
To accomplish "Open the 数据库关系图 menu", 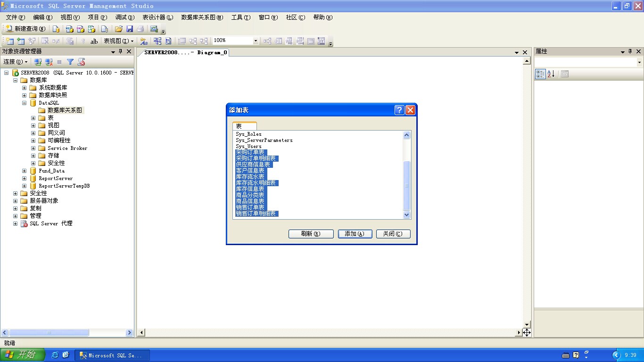I will tap(202, 17).
